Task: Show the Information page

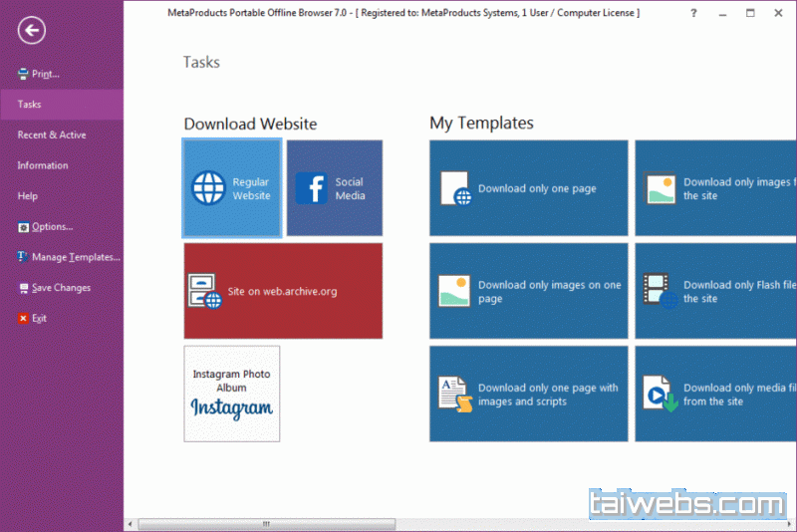Action: [x=43, y=165]
